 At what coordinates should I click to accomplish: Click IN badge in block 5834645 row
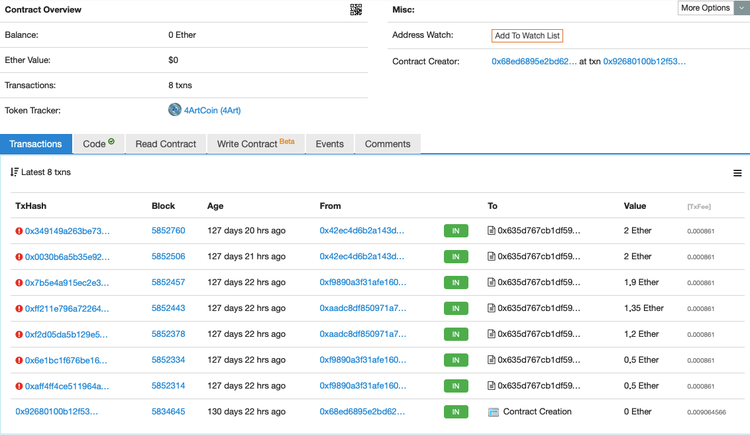[456, 412]
